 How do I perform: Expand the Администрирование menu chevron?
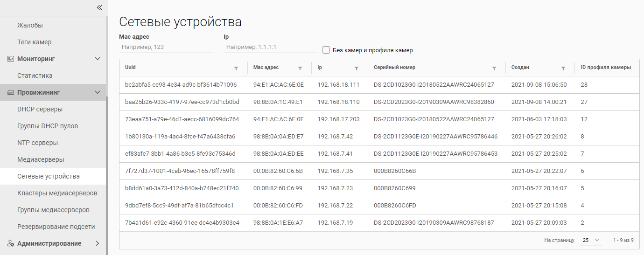pyautogui.click(x=97, y=243)
